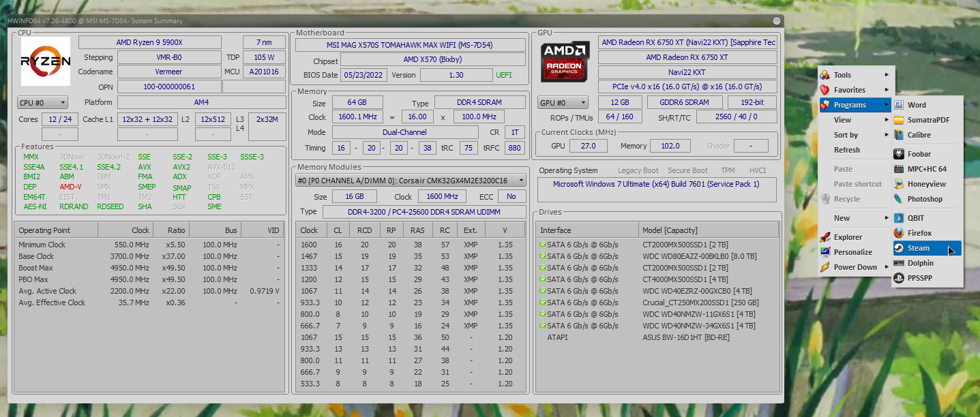Select the Minimum Clock row

(149, 245)
